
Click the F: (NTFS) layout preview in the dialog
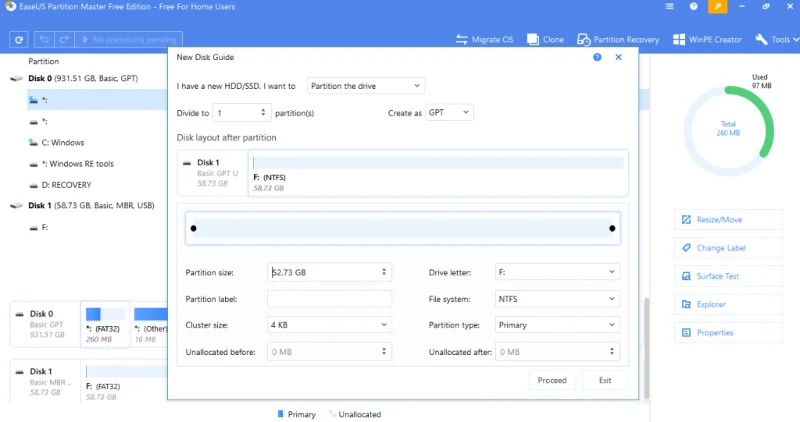(x=438, y=173)
